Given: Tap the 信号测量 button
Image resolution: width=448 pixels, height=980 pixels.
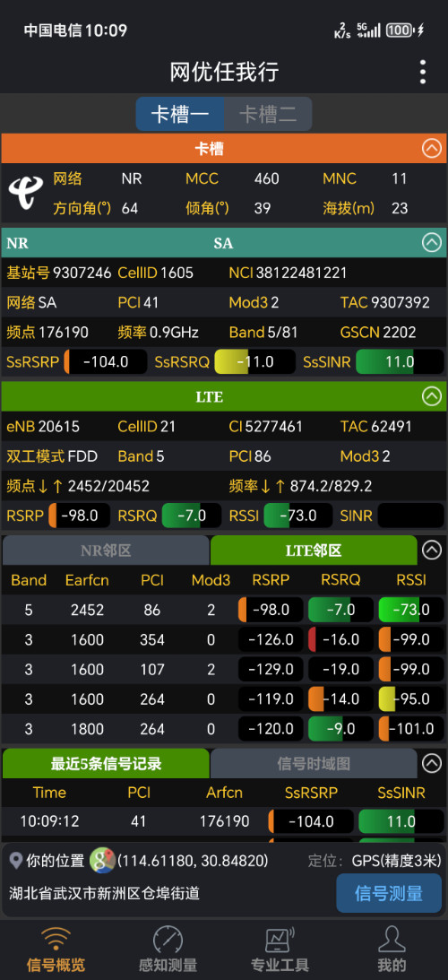Looking at the screenshot, I should [389, 893].
